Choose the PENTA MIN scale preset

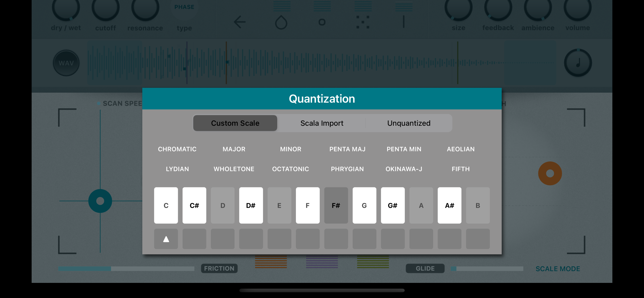tap(404, 149)
